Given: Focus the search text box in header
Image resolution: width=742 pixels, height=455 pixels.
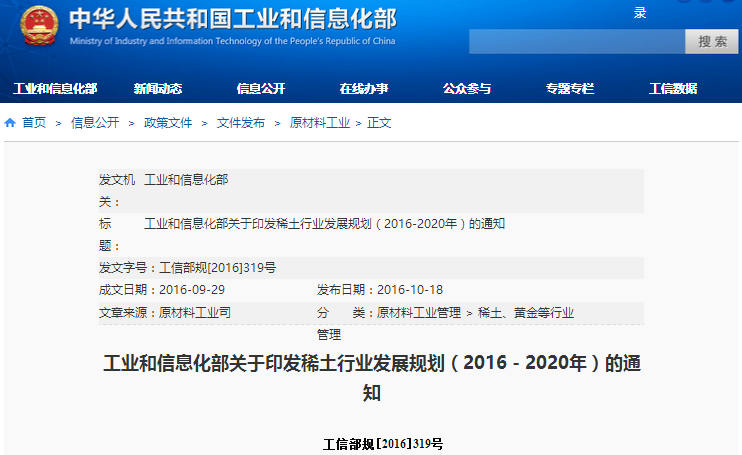Looking at the screenshot, I should [x=576, y=42].
